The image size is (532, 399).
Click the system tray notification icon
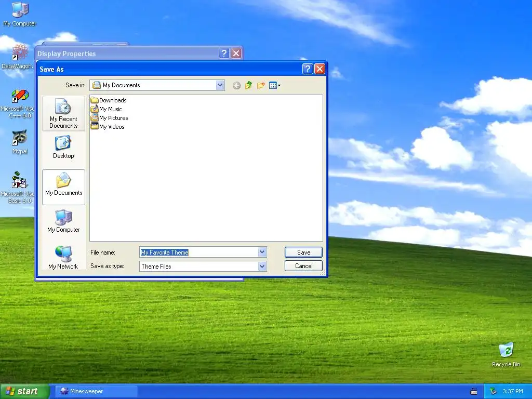click(494, 391)
